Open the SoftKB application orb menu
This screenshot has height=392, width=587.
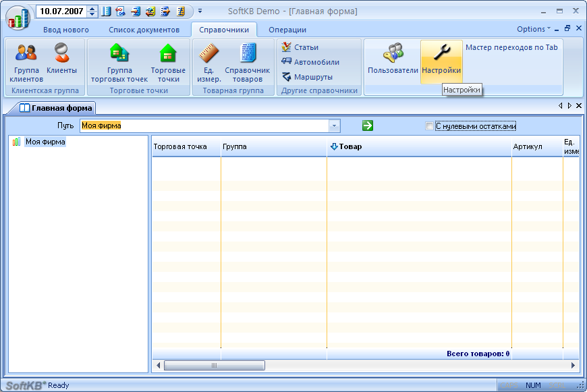18,18
